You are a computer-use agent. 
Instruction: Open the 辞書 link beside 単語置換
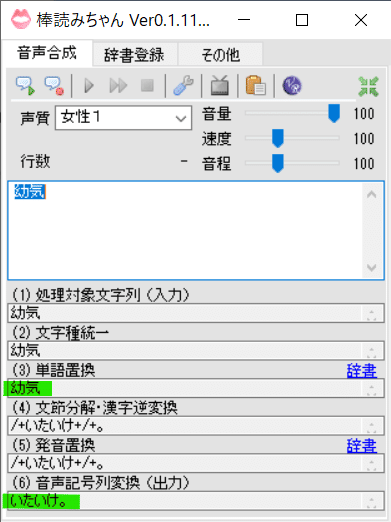362,371
